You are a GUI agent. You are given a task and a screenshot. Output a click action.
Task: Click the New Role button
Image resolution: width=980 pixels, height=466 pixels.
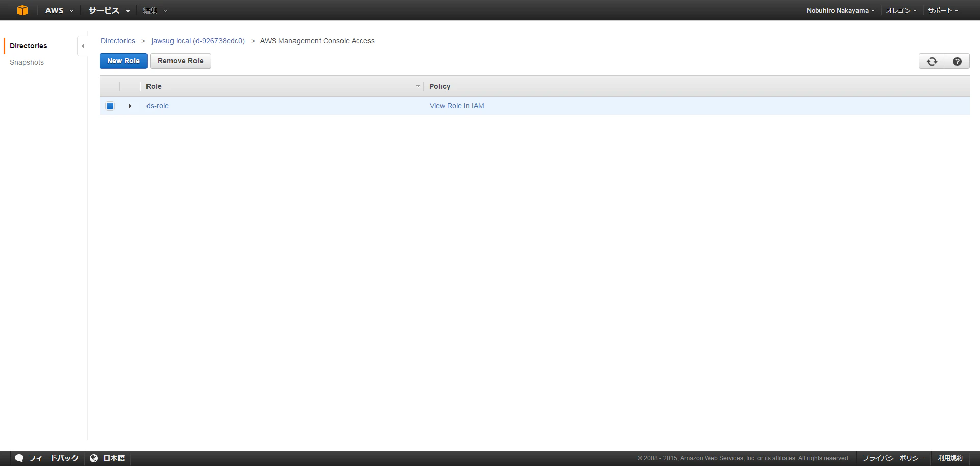click(123, 61)
